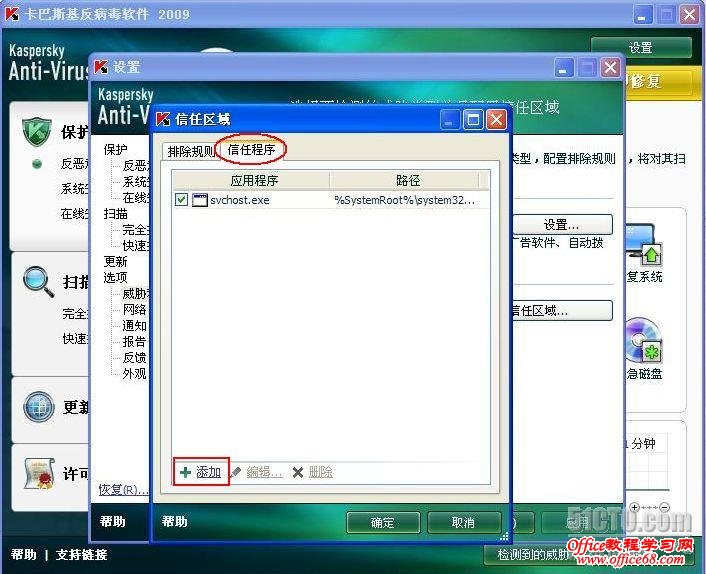This screenshot has width=706, height=574.
Task: Open 帮助 in the 信任区域 dialog
Action: 174,521
